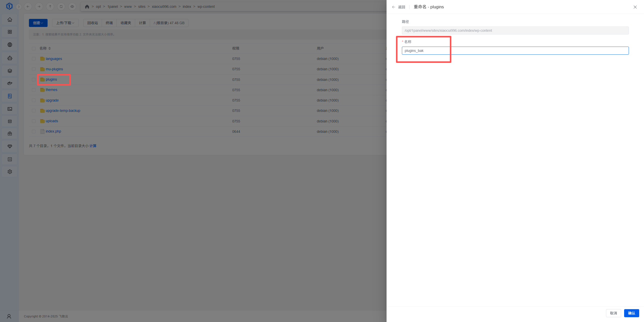644x322 pixels.
Task: Open the Logs audit panel
Action: (x=9, y=159)
